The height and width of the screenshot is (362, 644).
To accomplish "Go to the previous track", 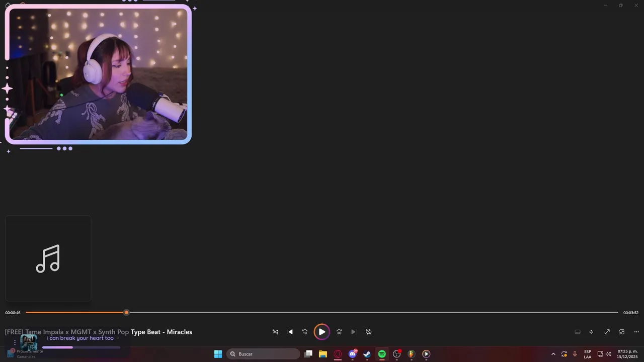I will (290, 332).
